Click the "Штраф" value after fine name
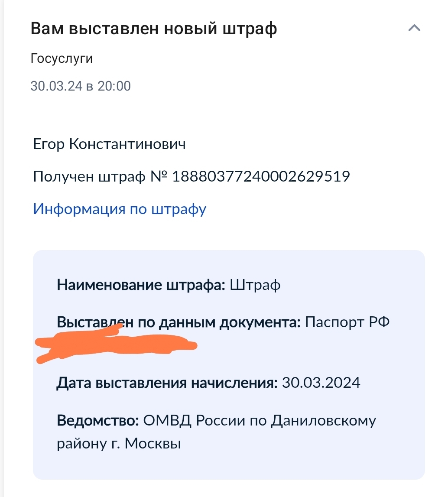Viewport: 448px width, 497px height. (x=255, y=285)
